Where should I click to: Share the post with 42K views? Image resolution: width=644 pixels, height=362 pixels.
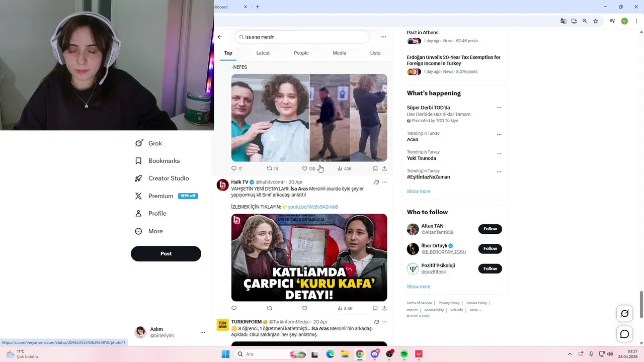[384, 168]
